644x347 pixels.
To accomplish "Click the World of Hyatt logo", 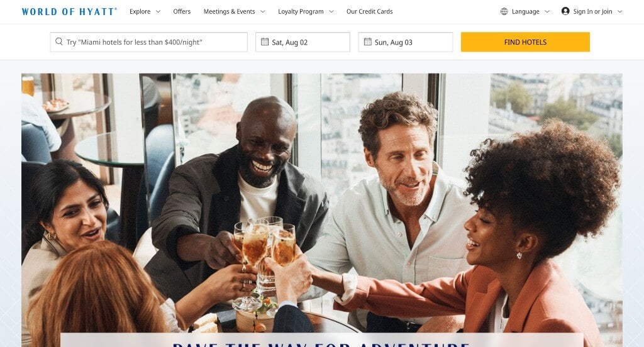I will tap(69, 11).
